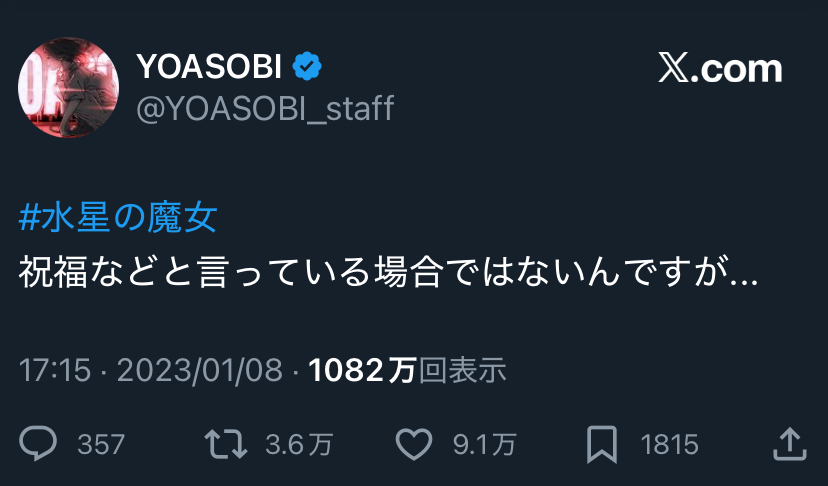
Task: Click the repost arrows icon
Action: coord(225,443)
